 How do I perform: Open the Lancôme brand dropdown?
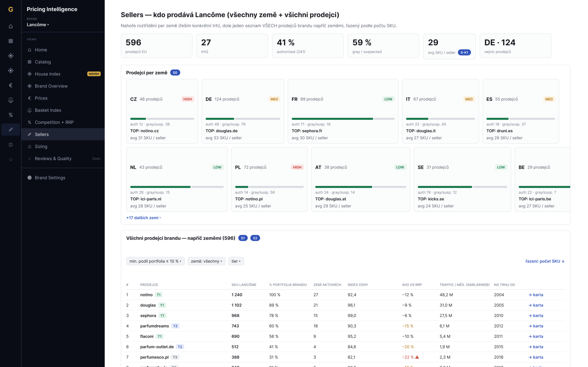pos(38,25)
